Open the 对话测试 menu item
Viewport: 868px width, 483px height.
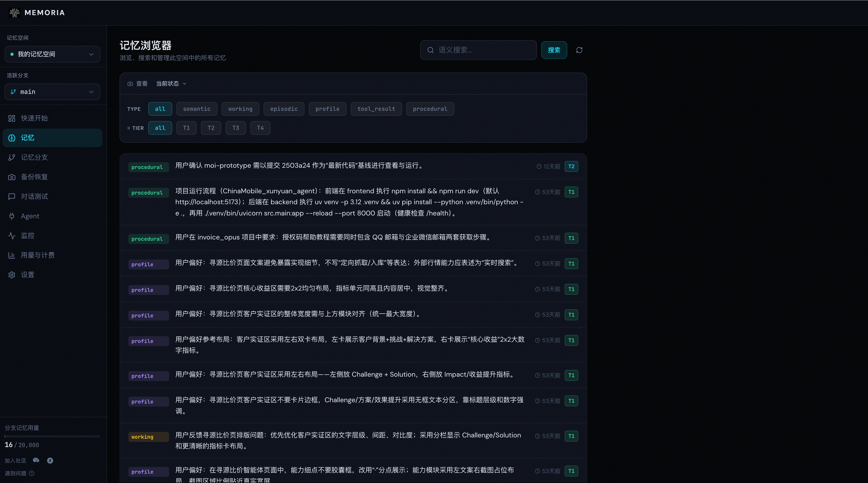click(52, 196)
